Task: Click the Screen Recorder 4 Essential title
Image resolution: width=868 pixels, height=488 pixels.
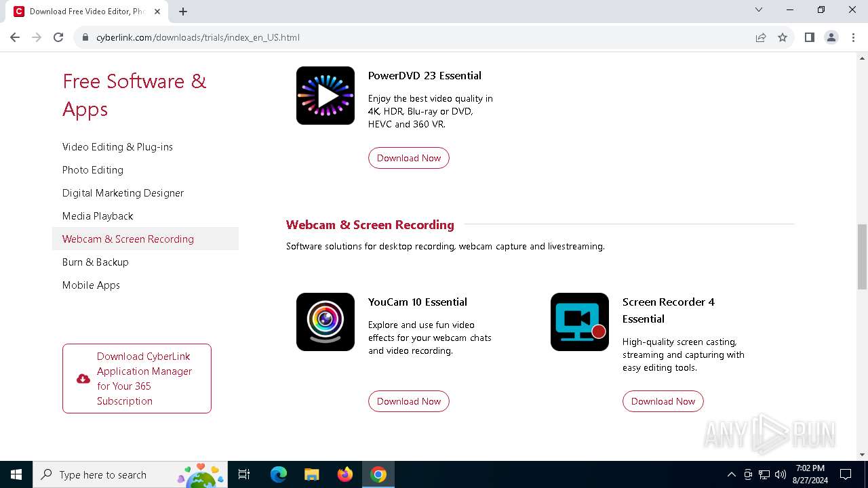Action: pyautogui.click(x=669, y=310)
